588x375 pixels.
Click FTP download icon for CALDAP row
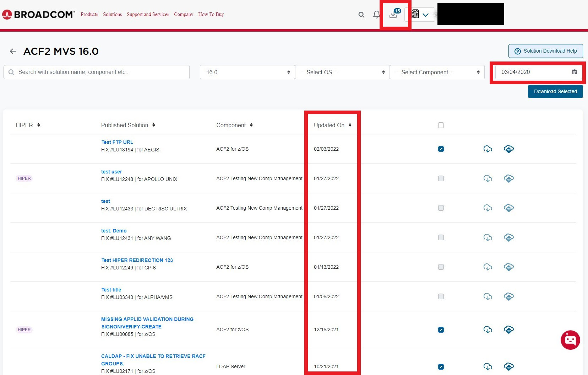click(x=509, y=366)
